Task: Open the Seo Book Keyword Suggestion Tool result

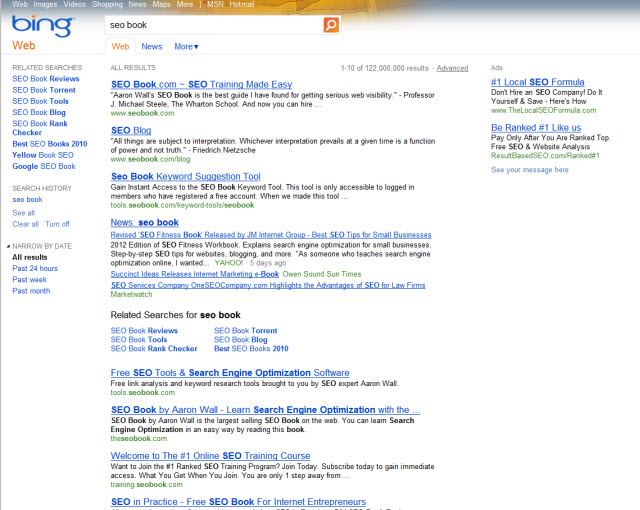Action: click(186, 176)
